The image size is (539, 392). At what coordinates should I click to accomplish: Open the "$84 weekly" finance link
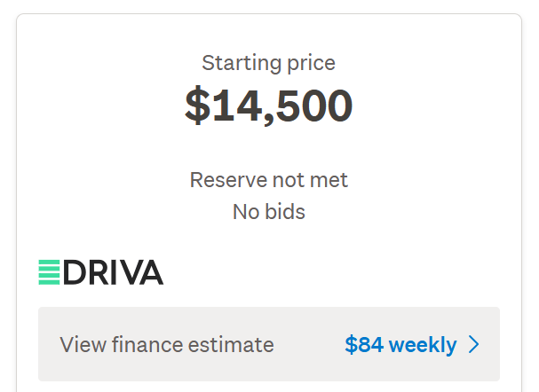point(400,345)
